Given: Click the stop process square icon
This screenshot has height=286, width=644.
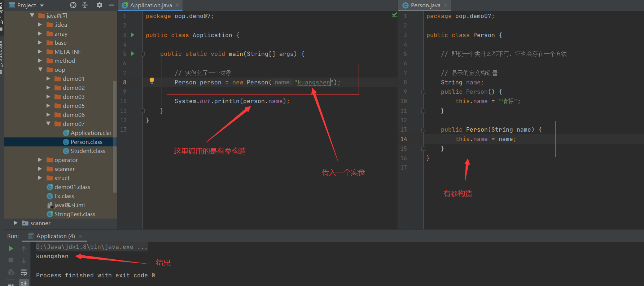Looking at the screenshot, I should pyautogui.click(x=11, y=260).
